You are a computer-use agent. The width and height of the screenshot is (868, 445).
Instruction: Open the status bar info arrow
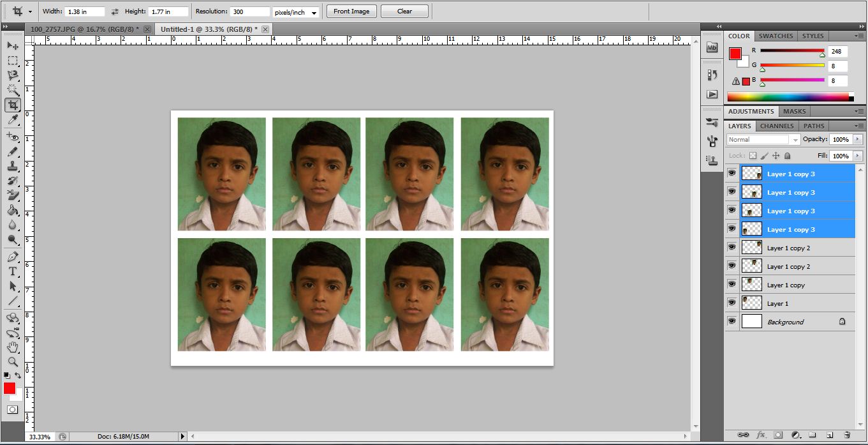click(x=182, y=436)
